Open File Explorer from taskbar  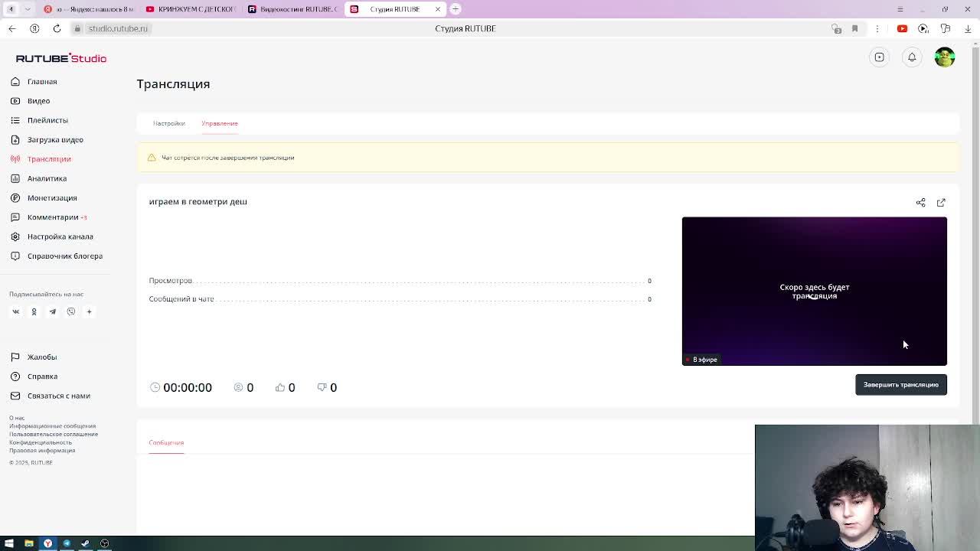pos(28,543)
